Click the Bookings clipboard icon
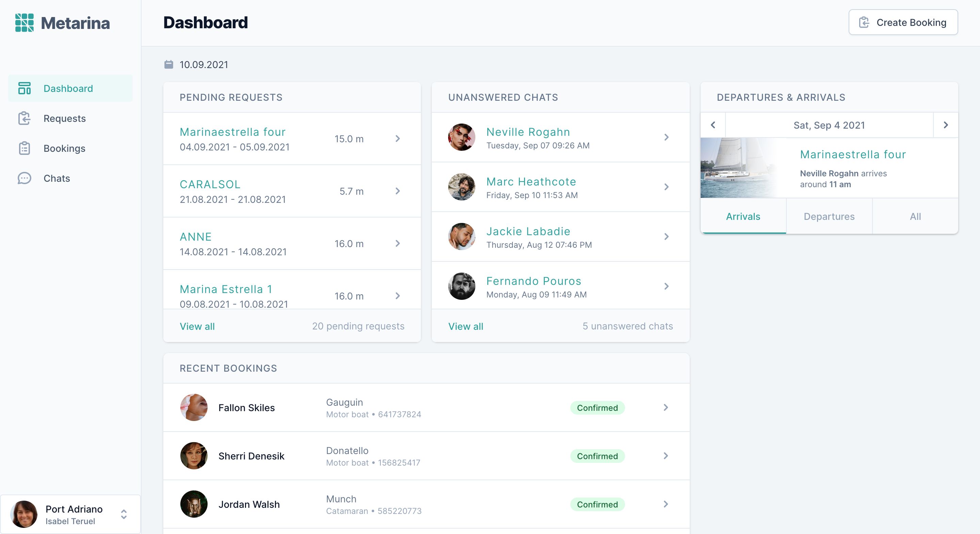The image size is (980, 534). click(24, 148)
